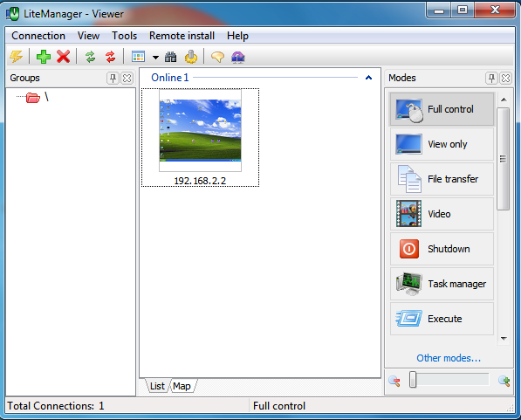521x420 pixels.
Task: Close the Groups panel
Action: tap(127, 78)
